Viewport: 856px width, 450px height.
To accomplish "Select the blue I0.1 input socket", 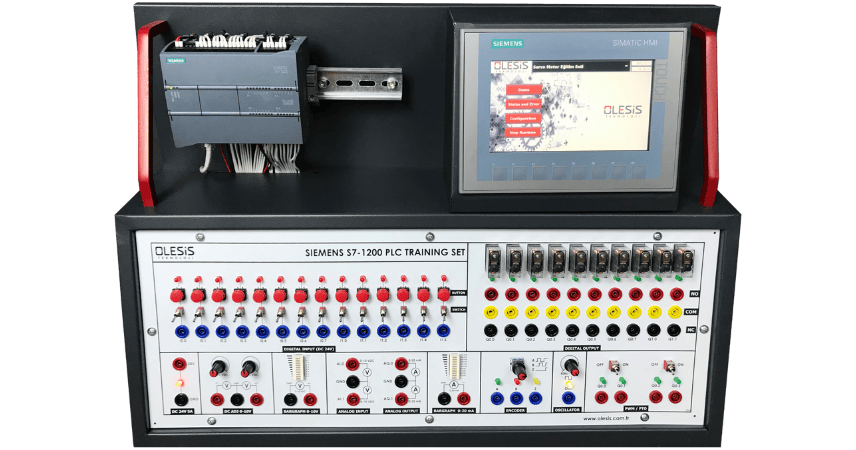I will 202,331.
